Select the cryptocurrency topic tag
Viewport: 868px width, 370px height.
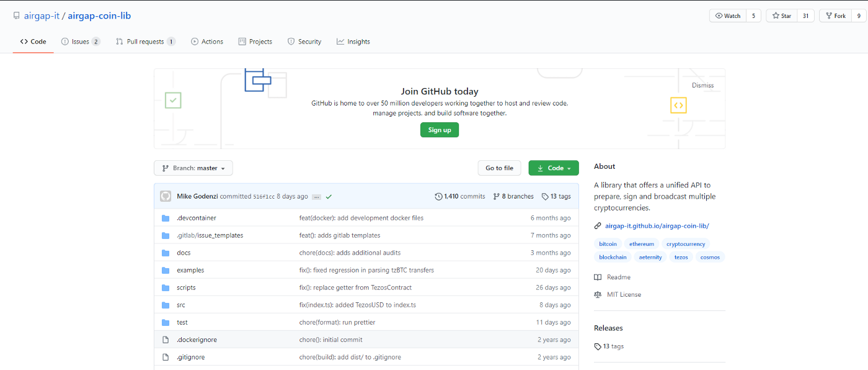[686, 244]
